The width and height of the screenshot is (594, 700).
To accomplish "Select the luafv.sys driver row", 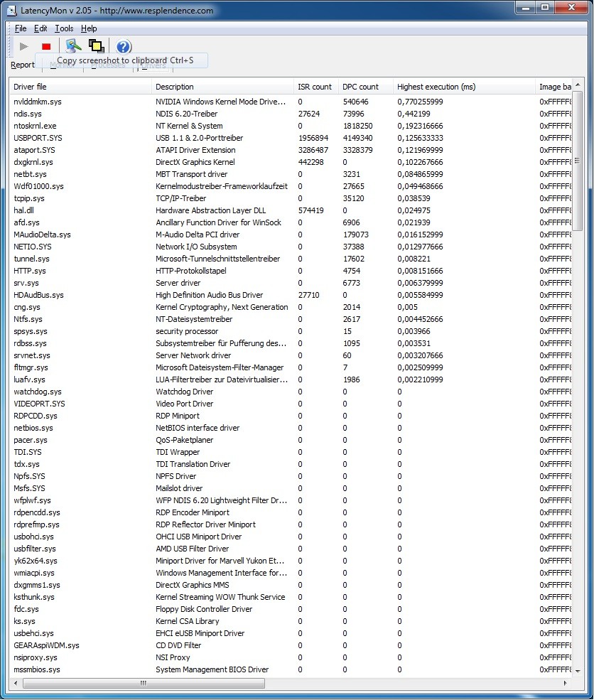I will click(x=291, y=379).
